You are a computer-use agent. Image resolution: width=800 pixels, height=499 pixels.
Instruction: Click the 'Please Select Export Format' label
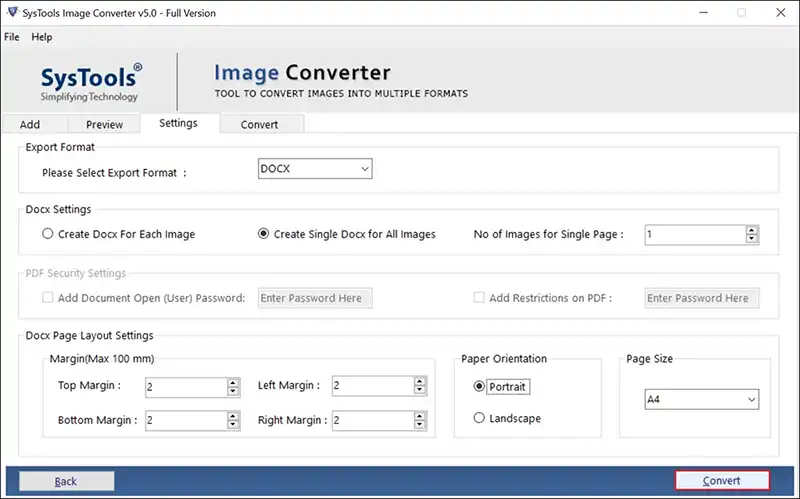[x=114, y=173]
